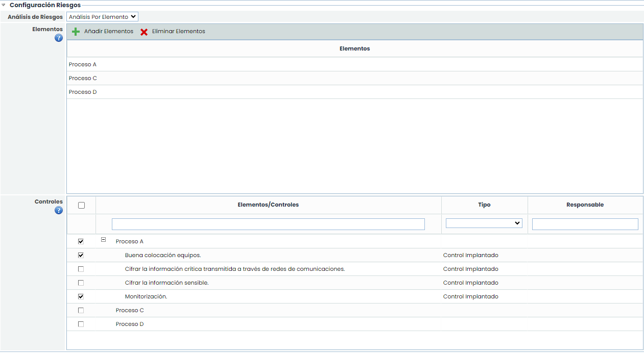The width and height of the screenshot is (644, 353).
Task: Check the Proceso D checkbox in Controles
Action: tap(81, 324)
